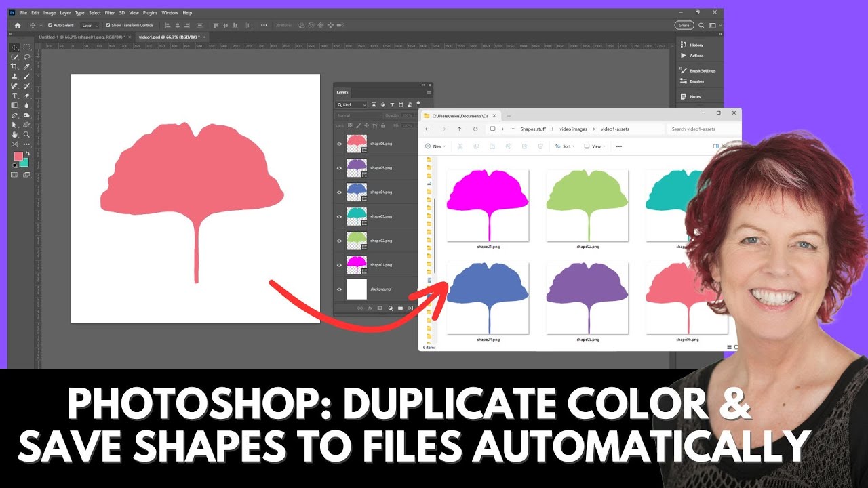Click the Search video1-assets field
The width and height of the screenshot is (868, 488).
coord(702,129)
